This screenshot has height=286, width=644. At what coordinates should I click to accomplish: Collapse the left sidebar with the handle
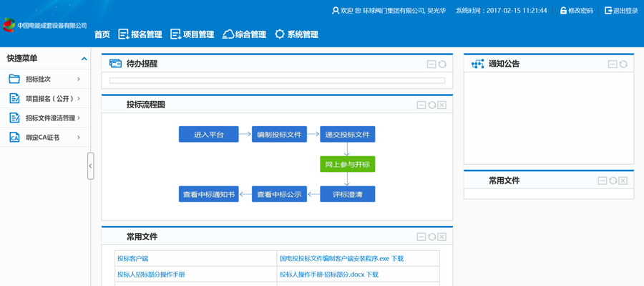(x=91, y=166)
